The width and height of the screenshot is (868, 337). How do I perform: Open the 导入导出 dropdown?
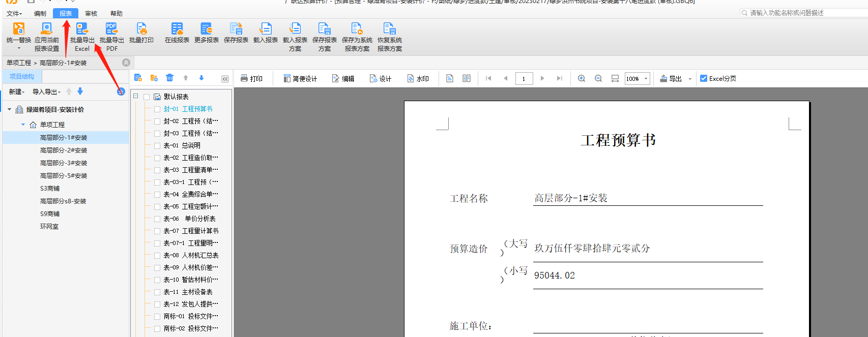46,92
